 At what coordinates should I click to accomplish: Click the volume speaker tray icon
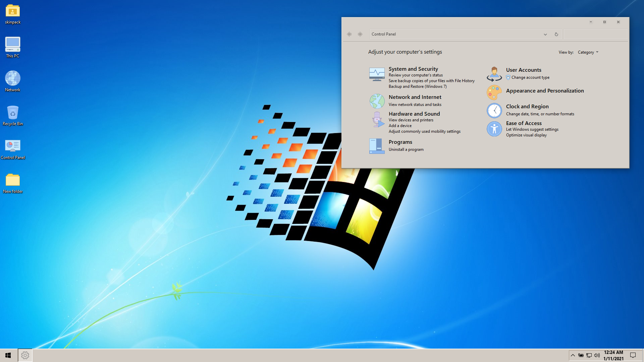[597, 355]
